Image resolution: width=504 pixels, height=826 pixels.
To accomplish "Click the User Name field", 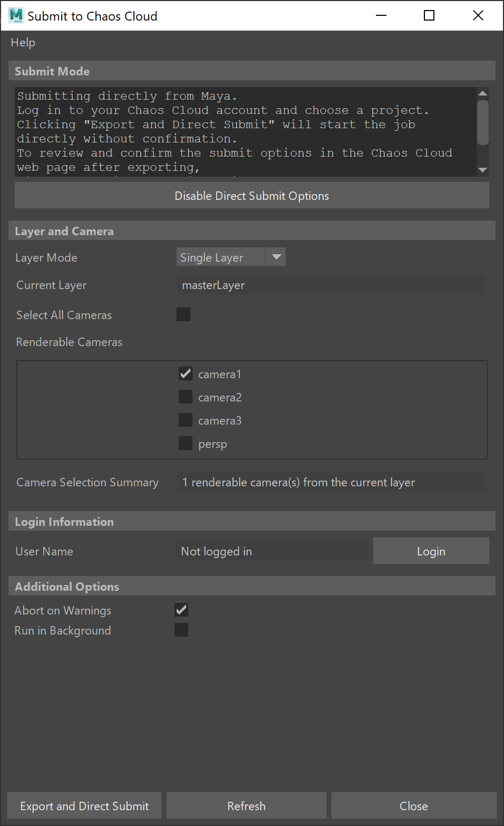I will 272,551.
